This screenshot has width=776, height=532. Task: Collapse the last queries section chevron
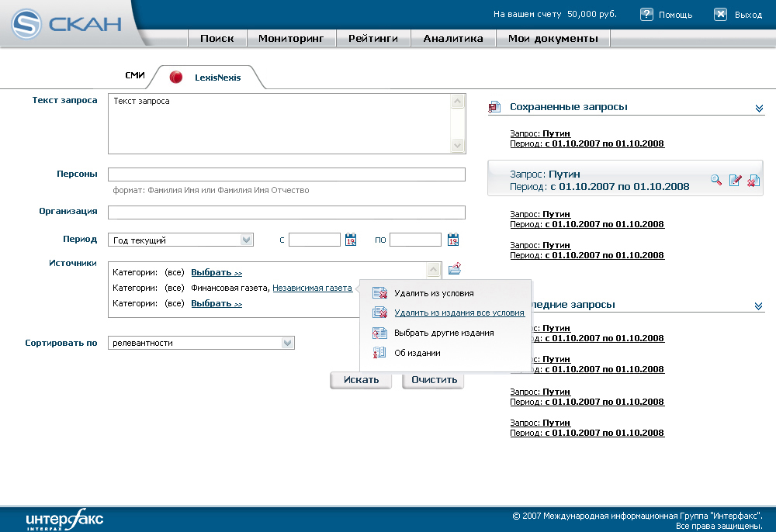tap(758, 306)
